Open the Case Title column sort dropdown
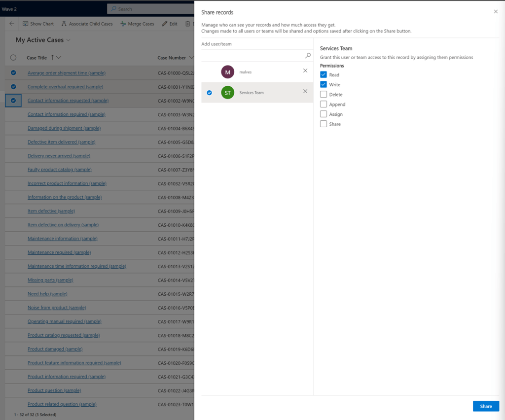The height and width of the screenshot is (420, 505). (59, 58)
